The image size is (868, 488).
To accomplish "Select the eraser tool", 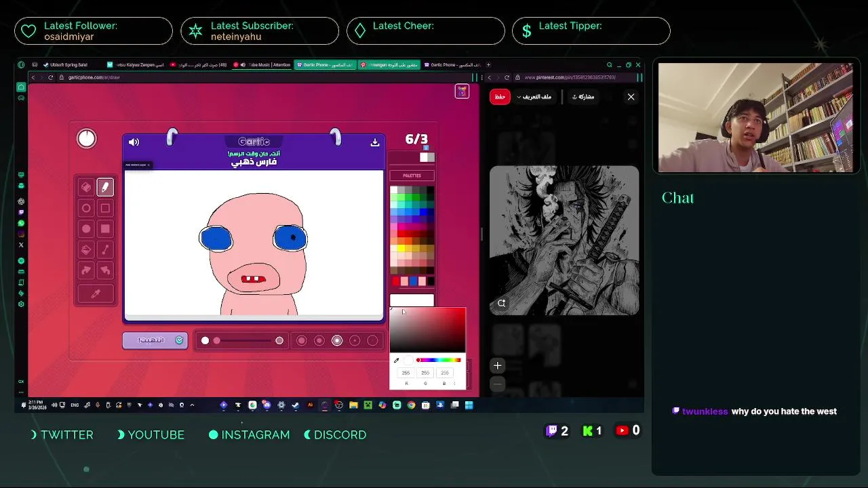I will [86, 187].
